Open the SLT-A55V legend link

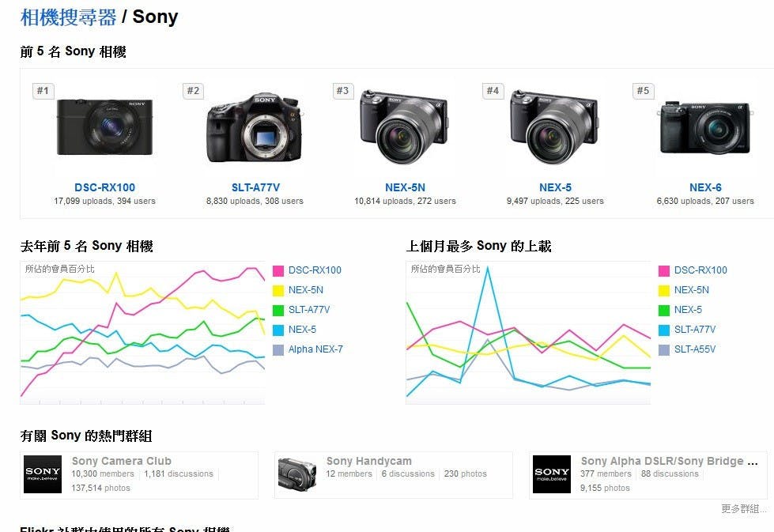click(694, 349)
